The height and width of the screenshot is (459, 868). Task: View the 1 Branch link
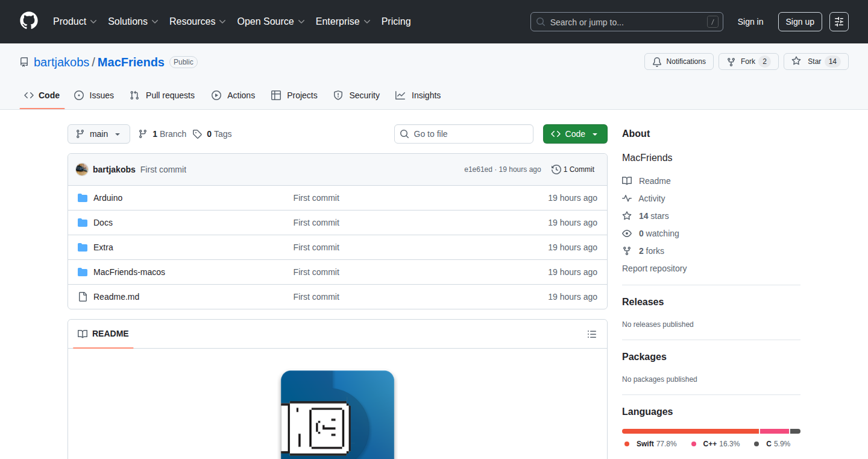click(163, 134)
